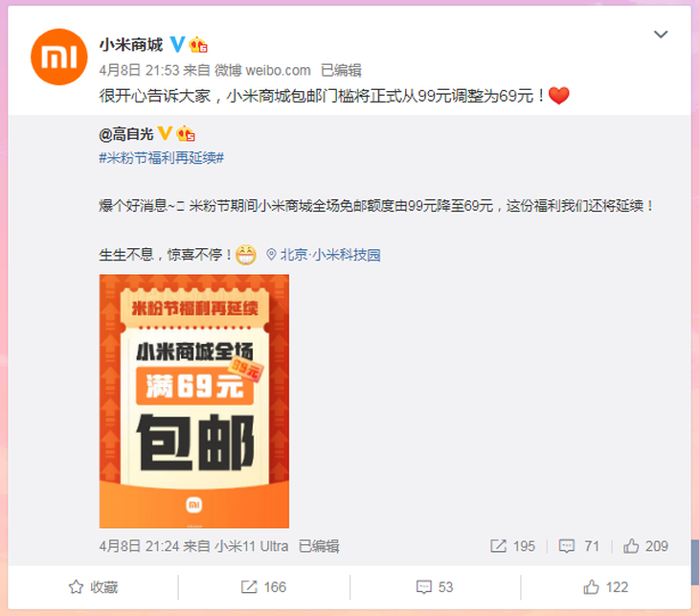Open the original post's 71 comments

[578, 546]
